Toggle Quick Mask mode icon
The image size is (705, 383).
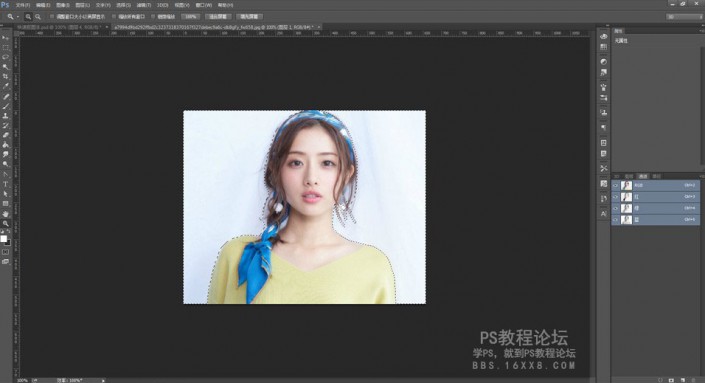pyautogui.click(x=5, y=252)
